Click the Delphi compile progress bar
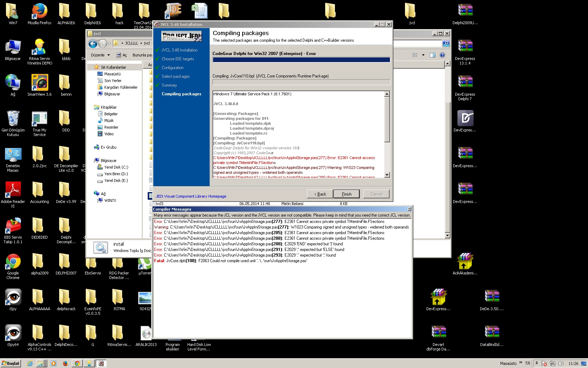The image size is (588, 368). tap(301, 60)
